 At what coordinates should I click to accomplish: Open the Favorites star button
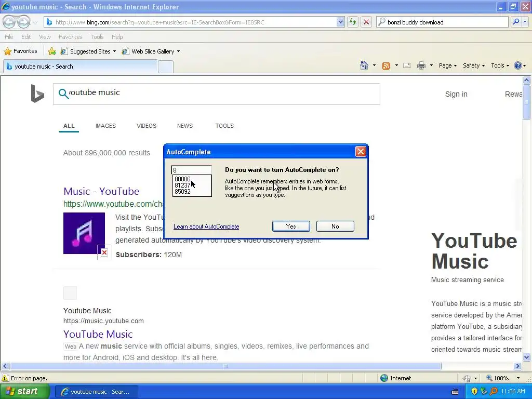click(20, 51)
